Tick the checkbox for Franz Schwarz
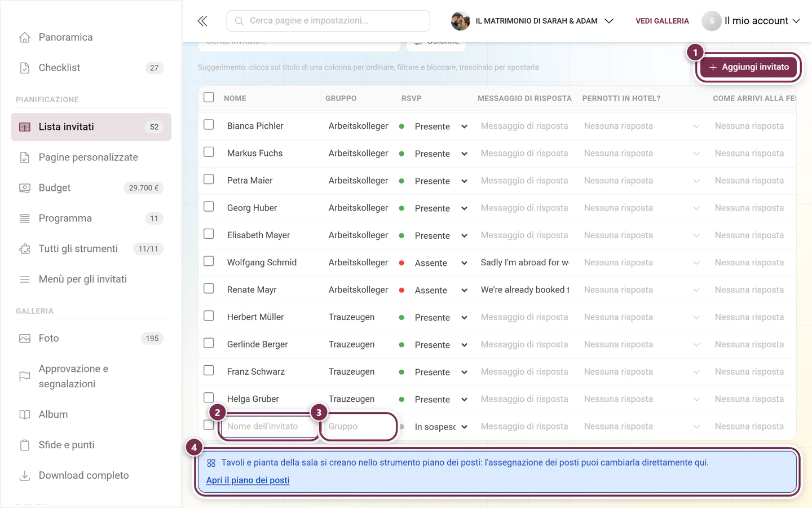 point(209,370)
